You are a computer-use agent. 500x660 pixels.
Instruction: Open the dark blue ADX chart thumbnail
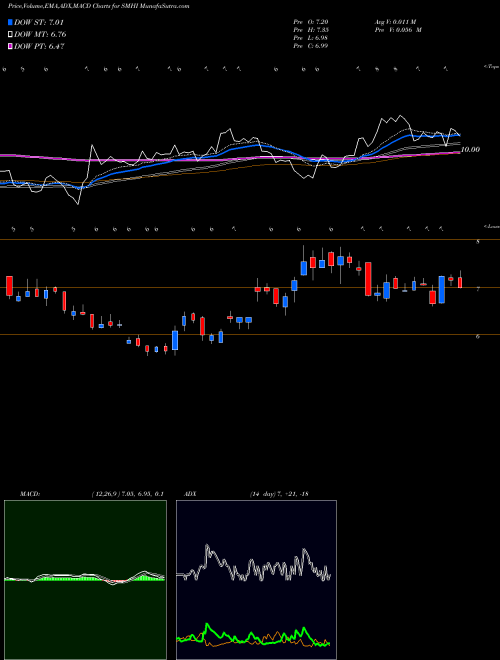click(256, 580)
